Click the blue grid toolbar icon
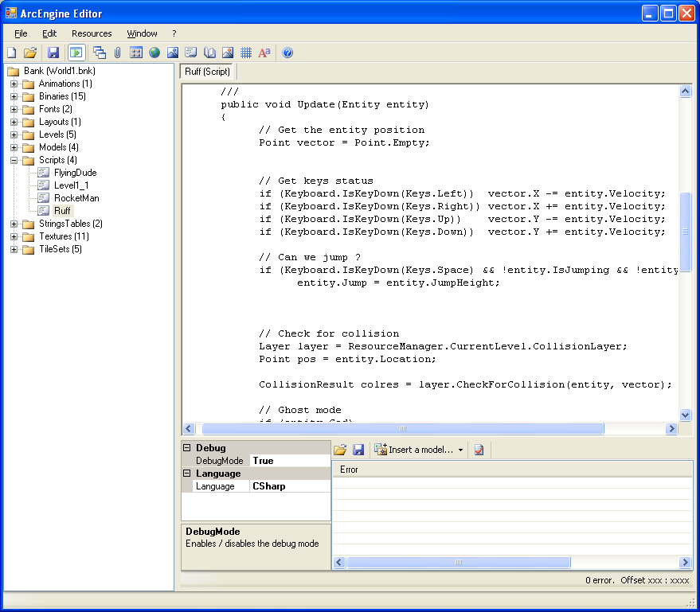This screenshot has height=612, width=700. [246, 53]
